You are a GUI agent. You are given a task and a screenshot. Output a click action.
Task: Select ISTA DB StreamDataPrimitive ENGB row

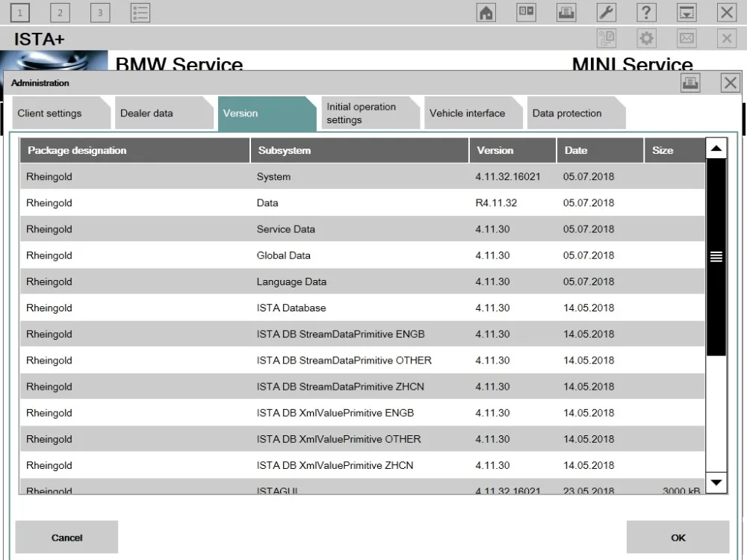[x=362, y=334]
